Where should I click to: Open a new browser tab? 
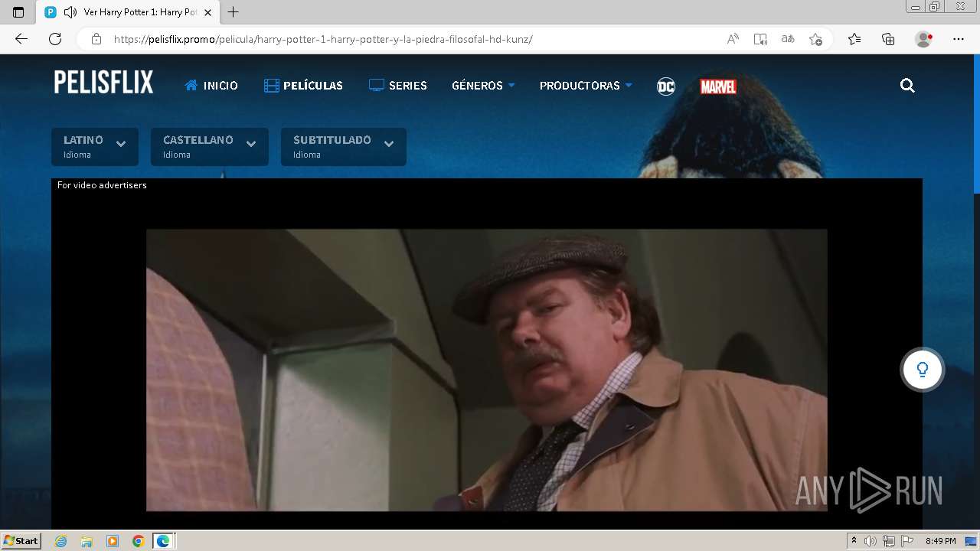point(234,12)
